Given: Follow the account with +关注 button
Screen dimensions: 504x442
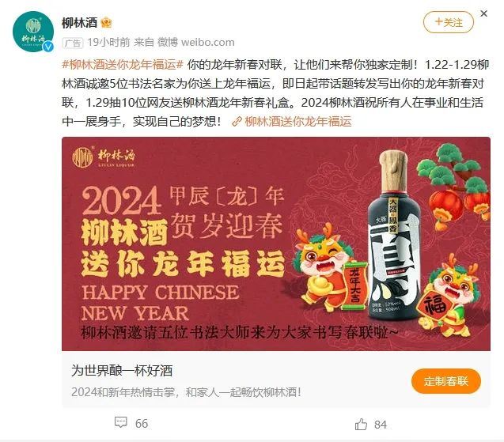Looking at the screenshot, I should click(x=449, y=22).
